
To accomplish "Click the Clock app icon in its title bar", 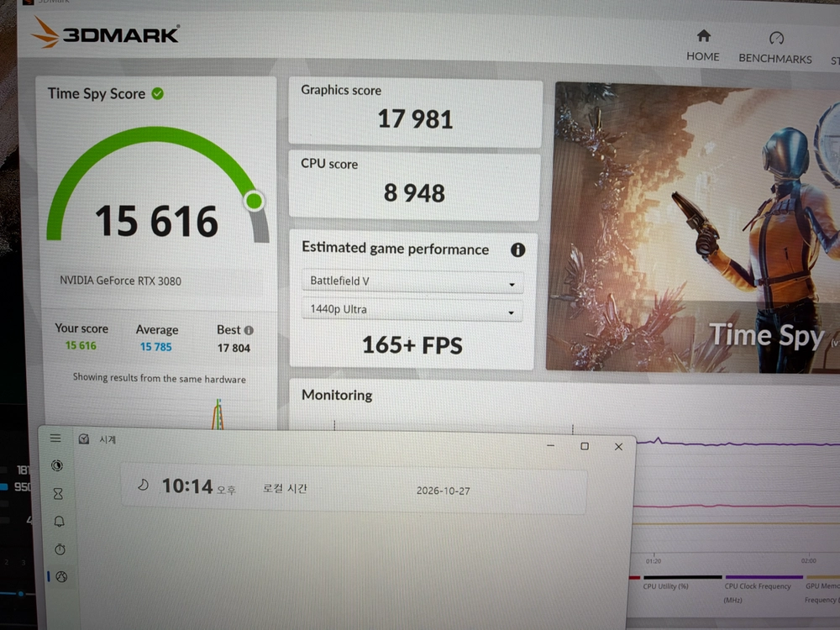I will click(x=83, y=439).
